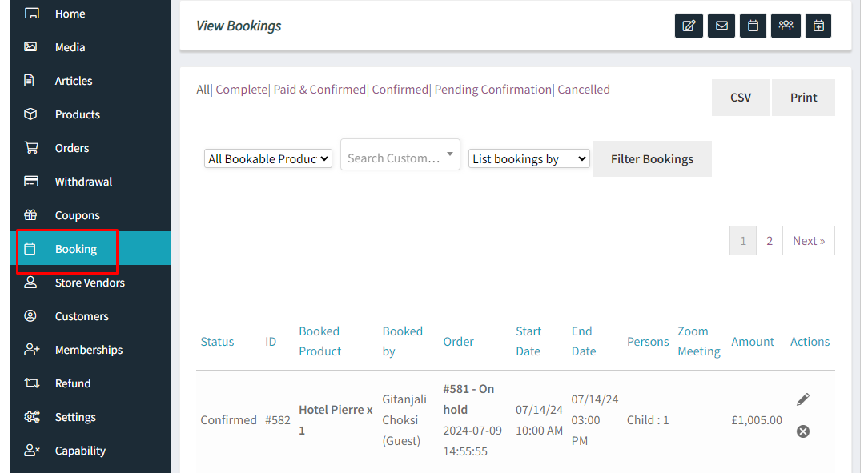Open Capability menu item

80,451
